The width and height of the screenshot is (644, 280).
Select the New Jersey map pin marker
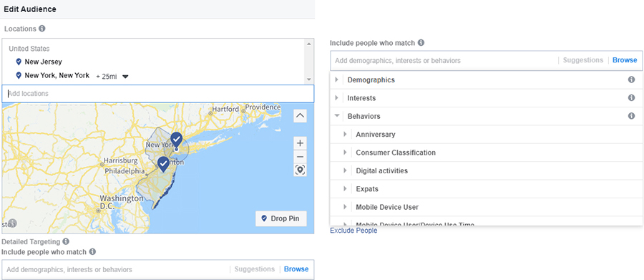[x=163, y=164]
